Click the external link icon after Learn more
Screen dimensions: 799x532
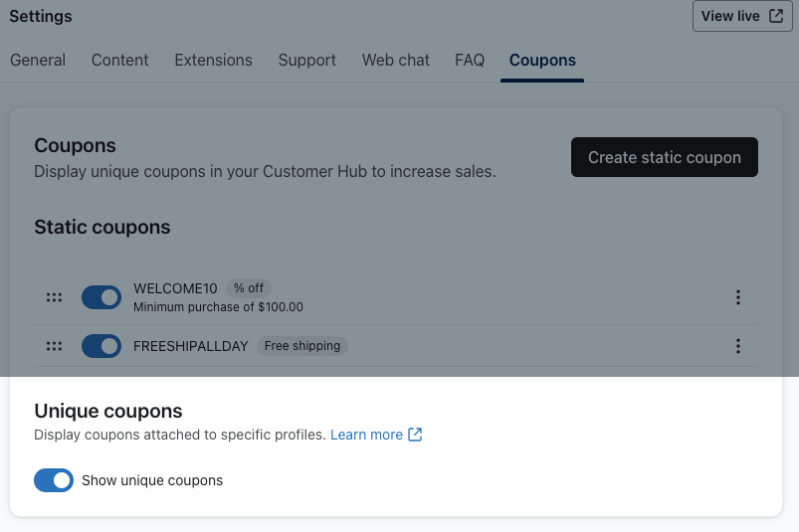[415, 435]
